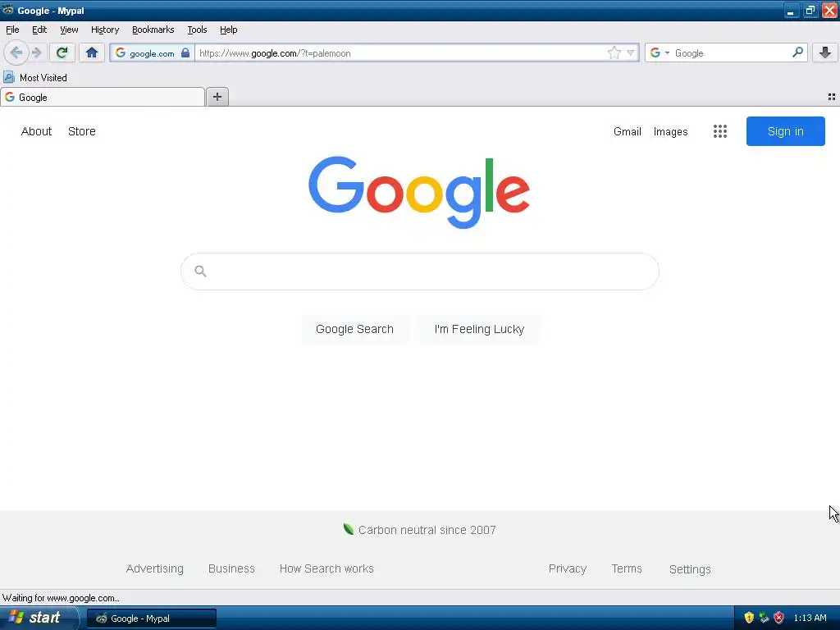The image size is (840, 630).
Task: Click the blue Sign in button
Action: click(785, 131)
